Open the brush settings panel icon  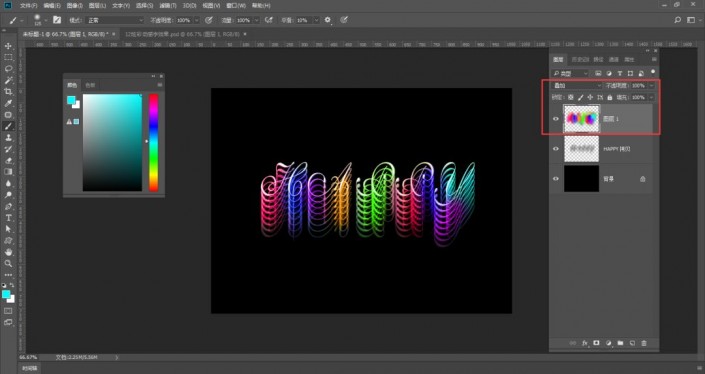point(57,20)
